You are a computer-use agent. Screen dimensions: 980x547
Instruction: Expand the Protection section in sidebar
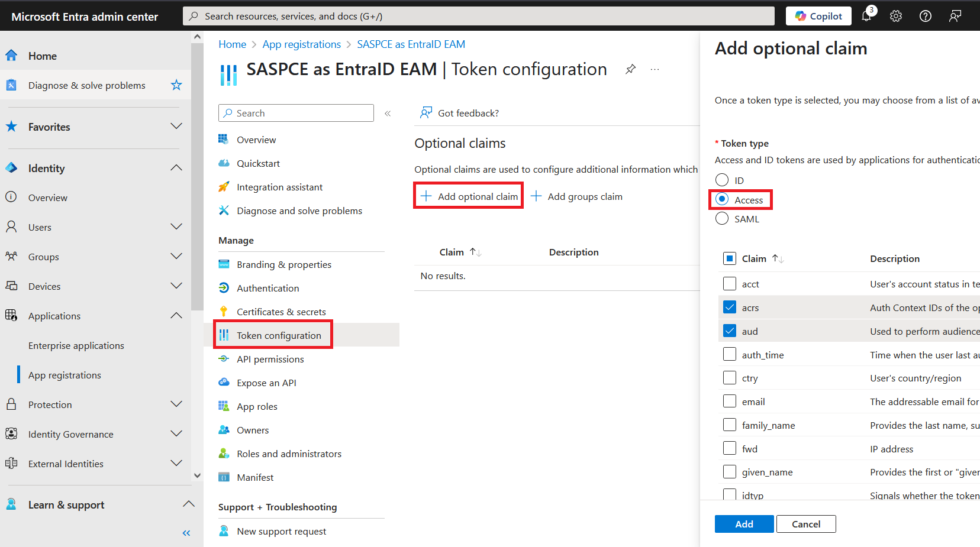tap(176, 404)
